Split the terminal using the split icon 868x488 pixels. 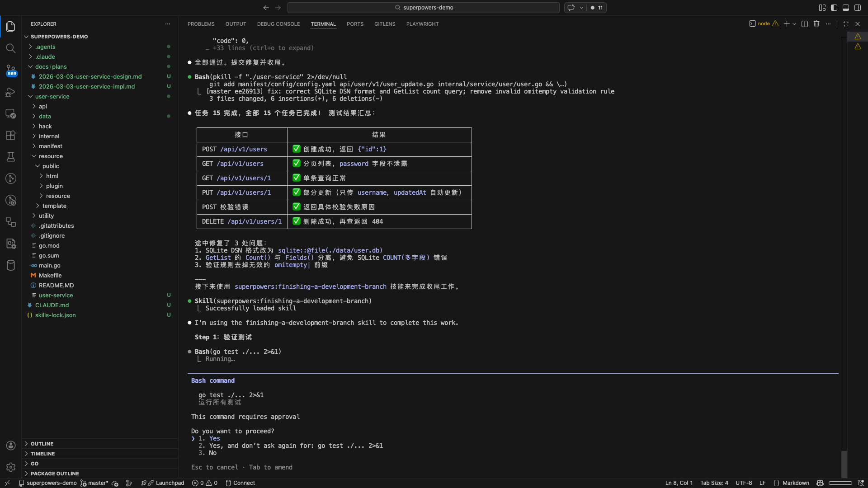coord(805,23)
